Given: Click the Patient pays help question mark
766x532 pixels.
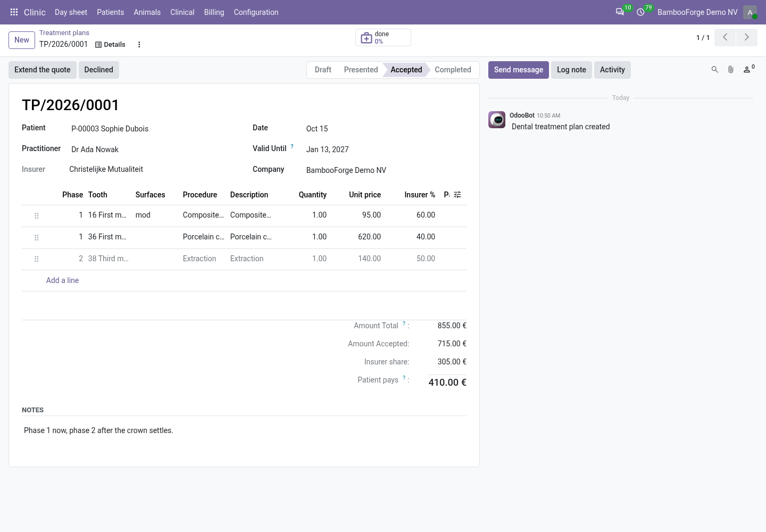Looking at the screenshot, I should click(404, 378).
